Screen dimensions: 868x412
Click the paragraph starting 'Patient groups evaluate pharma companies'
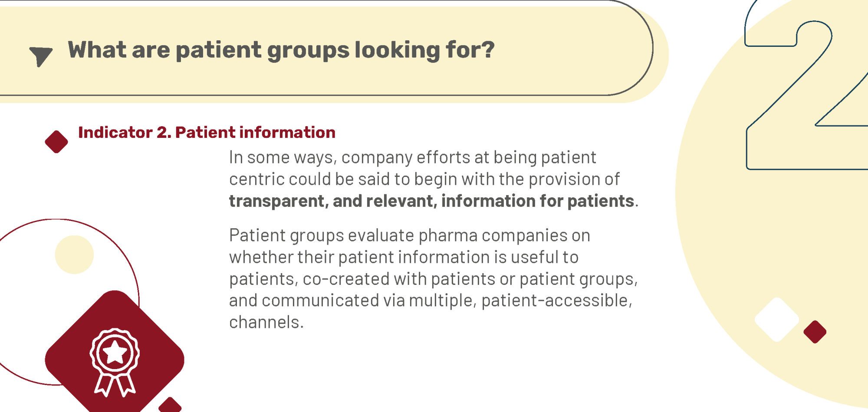tap(433, 278)
